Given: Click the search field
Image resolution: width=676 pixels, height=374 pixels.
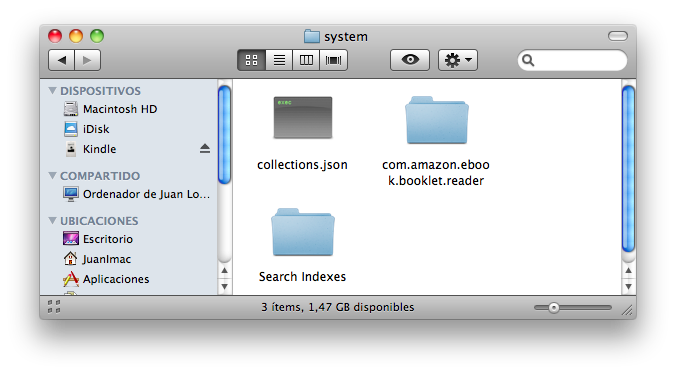Looking at the screenshot, I should coord(572,60).
